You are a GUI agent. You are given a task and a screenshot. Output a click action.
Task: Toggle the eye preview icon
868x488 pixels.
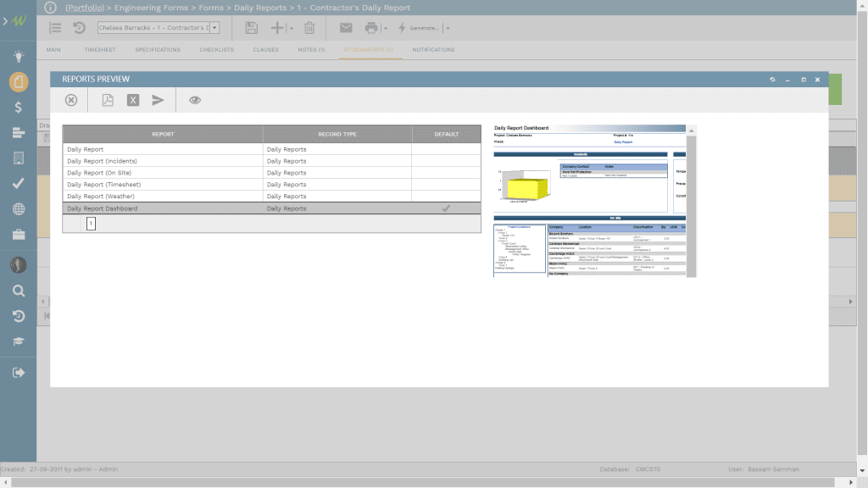click(x=195, y=100)
